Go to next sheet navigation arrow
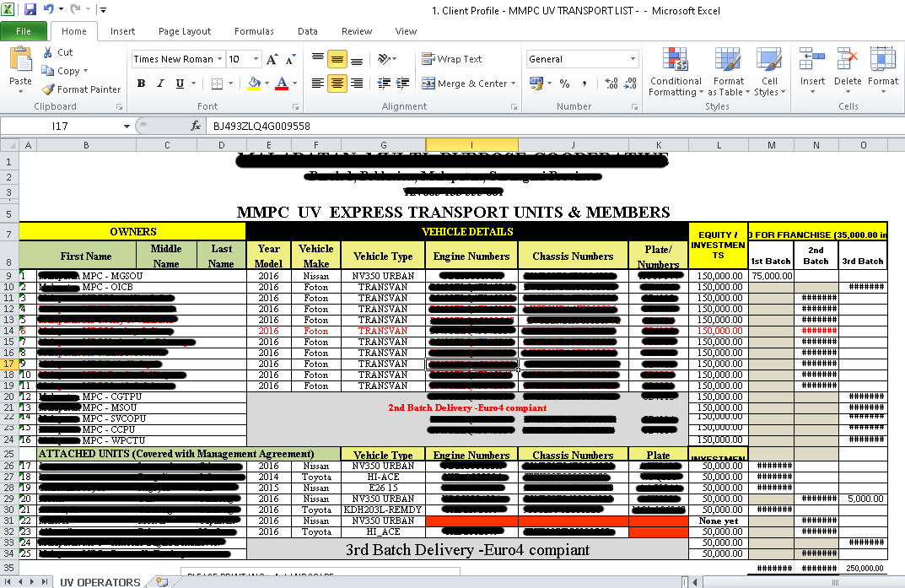 point(32,581)
